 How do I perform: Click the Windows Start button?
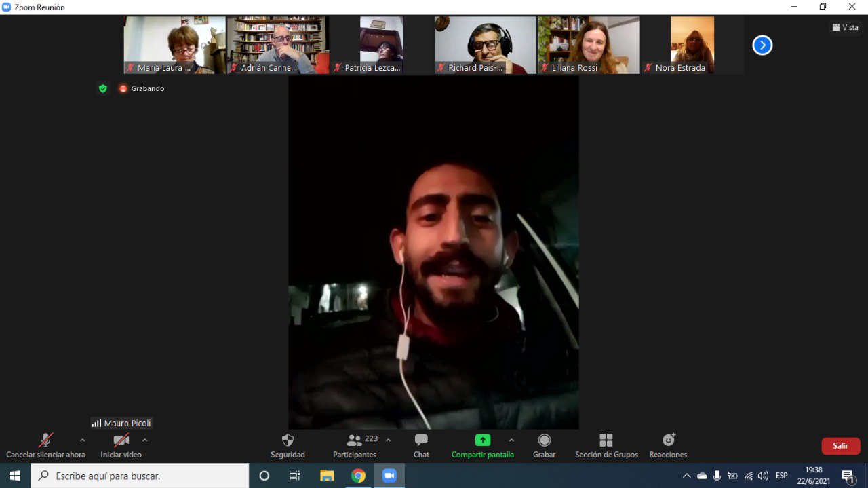(x=15, y=476)
